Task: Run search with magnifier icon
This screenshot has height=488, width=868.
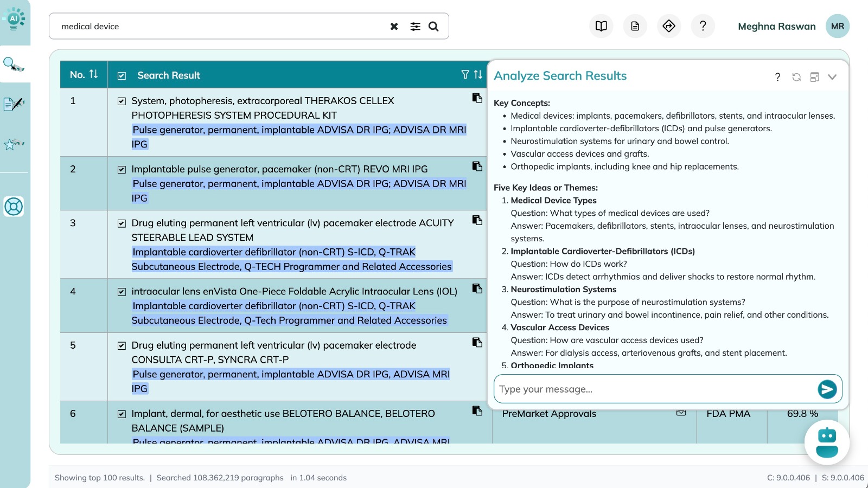Action: pos(433,27)
